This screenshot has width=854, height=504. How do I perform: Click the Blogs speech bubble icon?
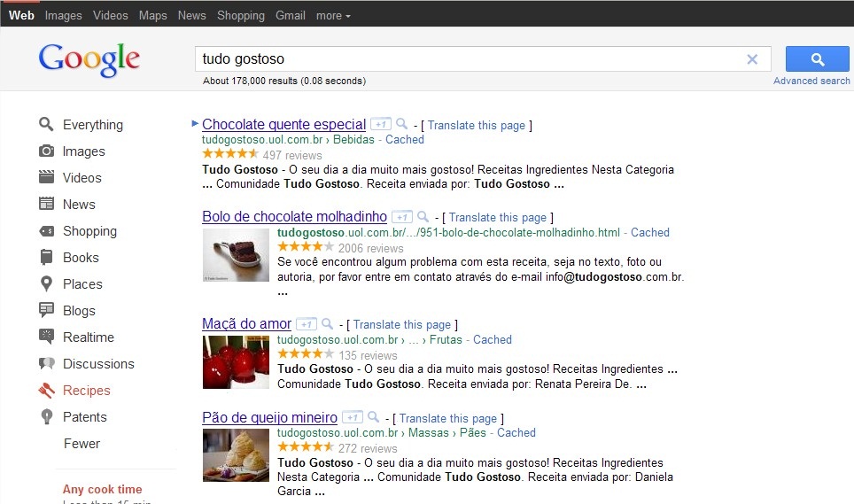click(x=46, y=310)
